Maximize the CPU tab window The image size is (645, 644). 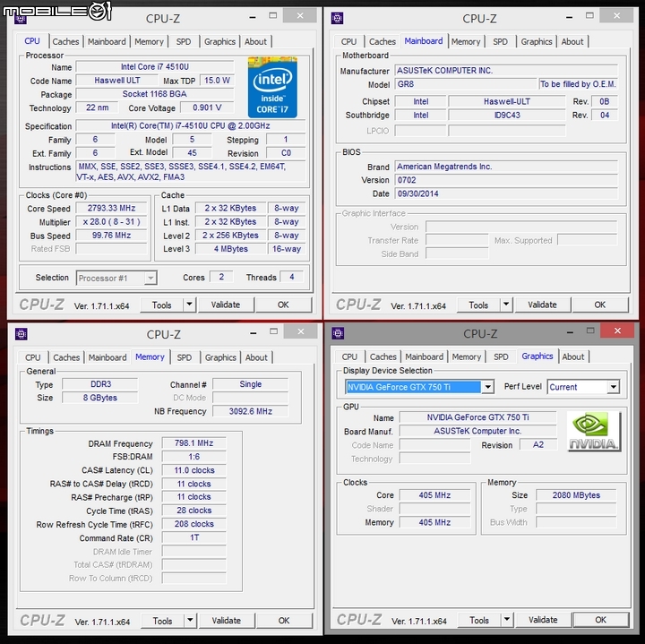click(272, 15)
